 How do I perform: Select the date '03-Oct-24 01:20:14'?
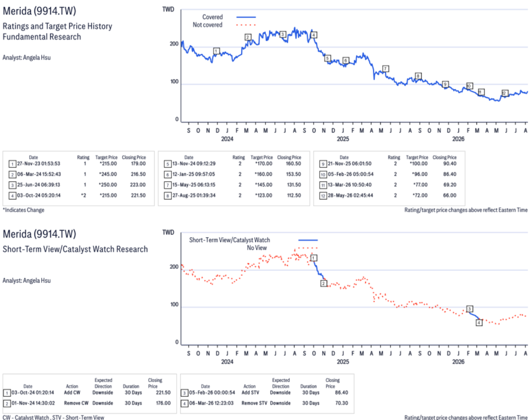(33, 392)
